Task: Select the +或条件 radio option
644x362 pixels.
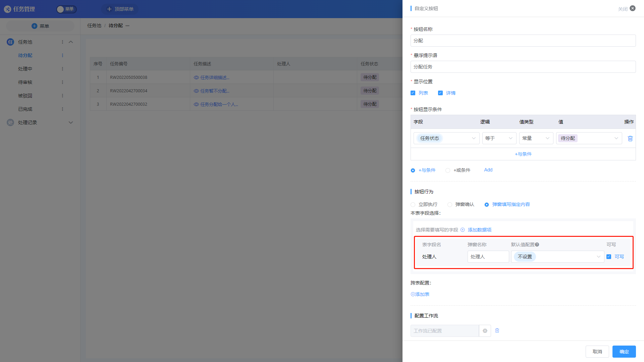Action: pos(448,170)
